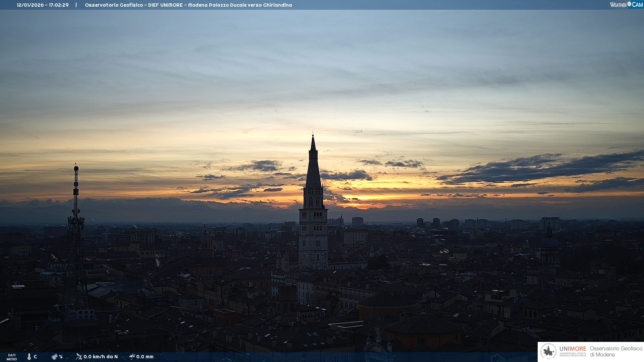Click the church dome on the right
644x362 pixels.
coord(549,241)
